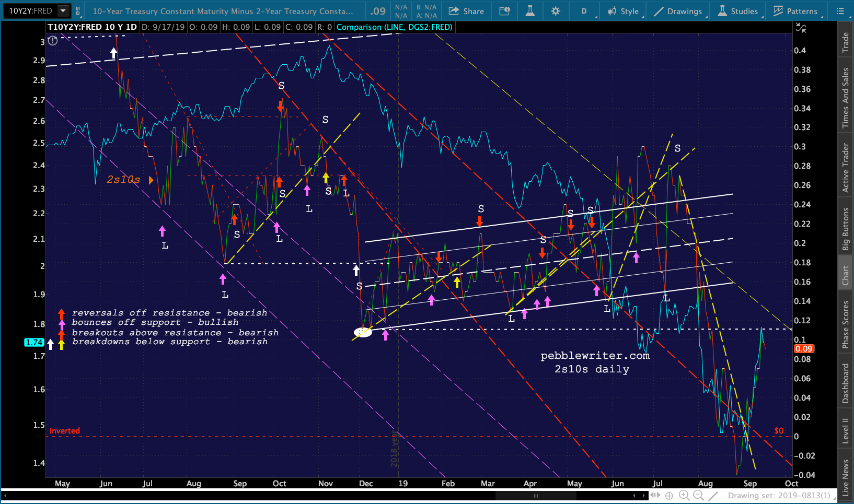
Task: Open the cash/account info icon in toolbar
Action: pyautogui.click(x=504, y=11)
